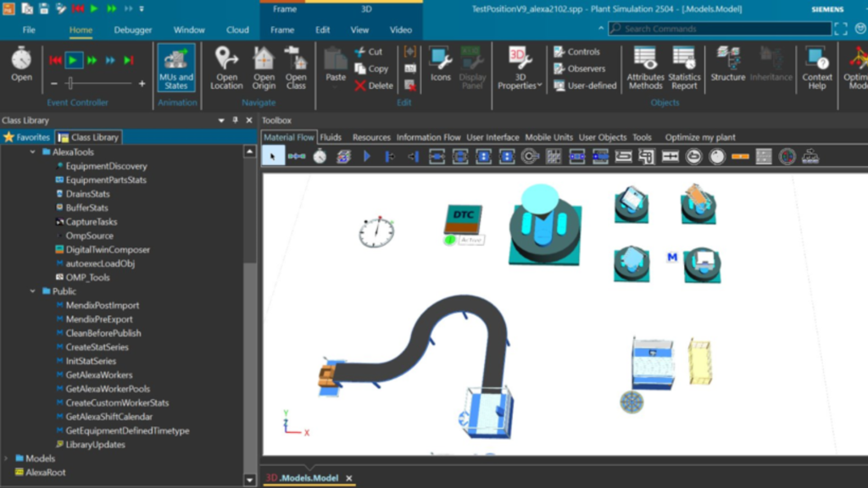The image size is (868, 488).
Task: Open the Event Controller stopwatch
Action: pos(21,65)
